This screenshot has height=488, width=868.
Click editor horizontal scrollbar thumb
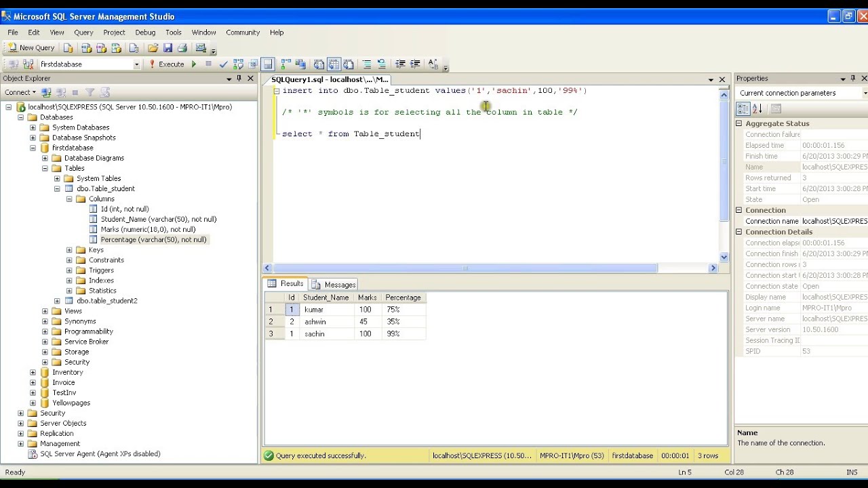[x=465, y=268]
